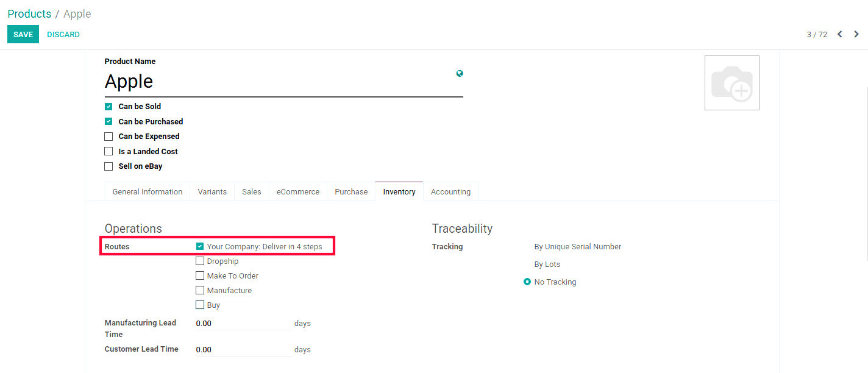Check the Buy route
Image resolution: width=868 pixels, height=373 pixels.
tap(200, 305)
